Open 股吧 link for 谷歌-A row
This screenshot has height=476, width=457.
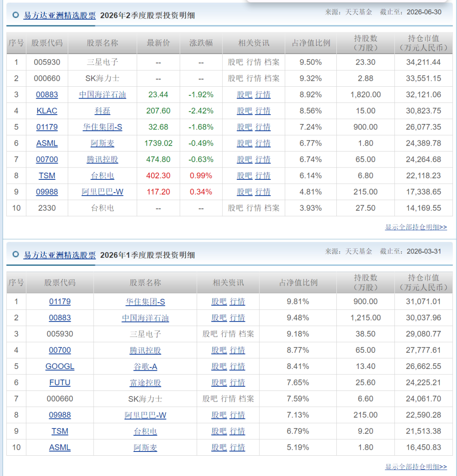point(219,366)
